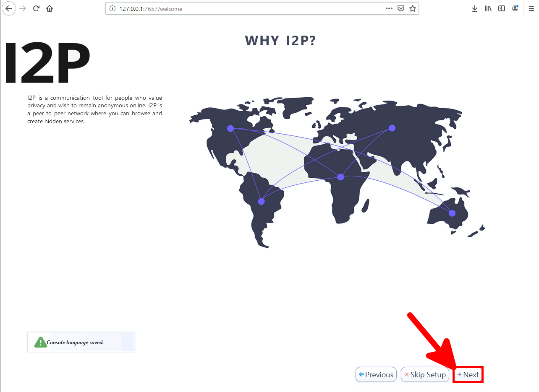Viewport: 539px width, 392px height.
Task: Click the green warning triangle icon
Action: pyautogui.click(x=40, y=342)
